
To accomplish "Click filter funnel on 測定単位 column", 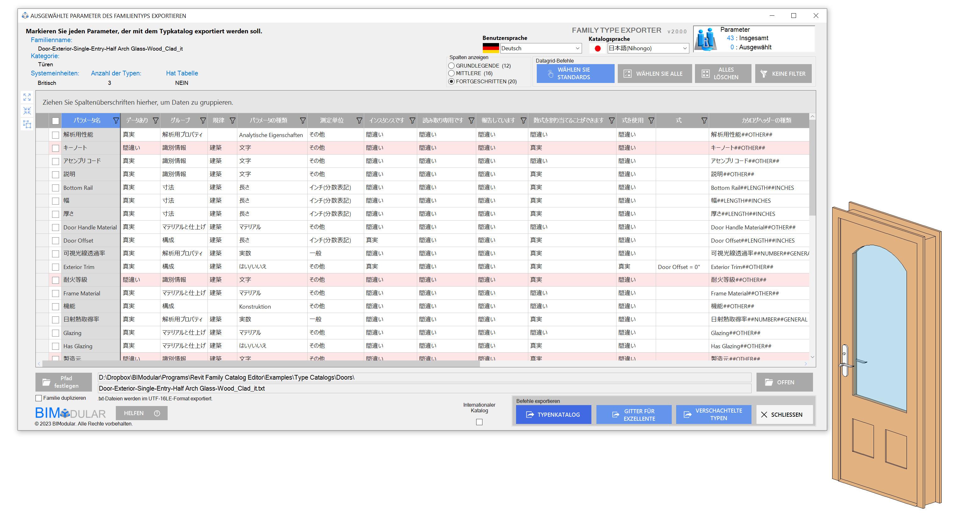I will pos(359,121).
